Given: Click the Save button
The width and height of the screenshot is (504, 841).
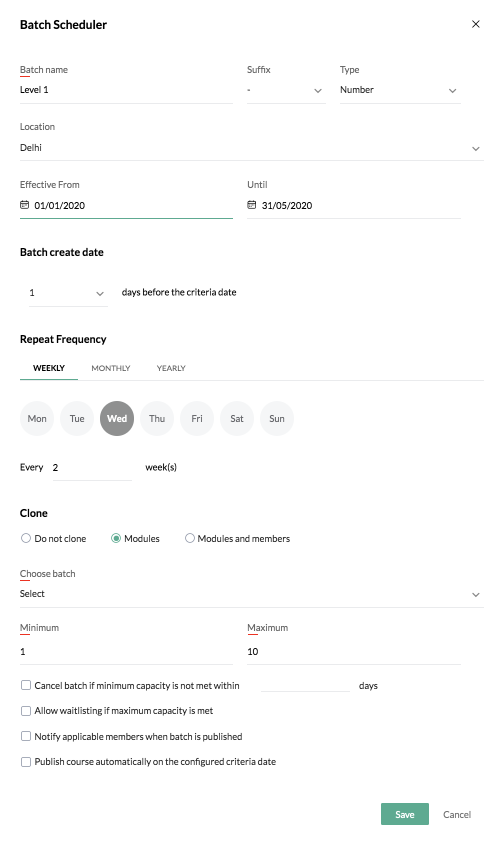Looking at the screenshot, I should tap(405, 814).
